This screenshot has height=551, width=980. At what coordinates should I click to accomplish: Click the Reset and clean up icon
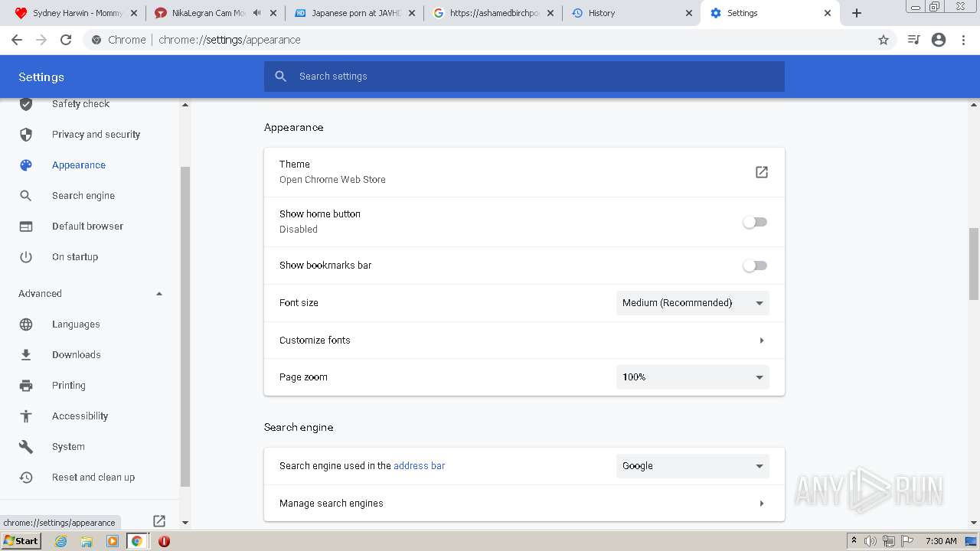click(x=26, y=478)
